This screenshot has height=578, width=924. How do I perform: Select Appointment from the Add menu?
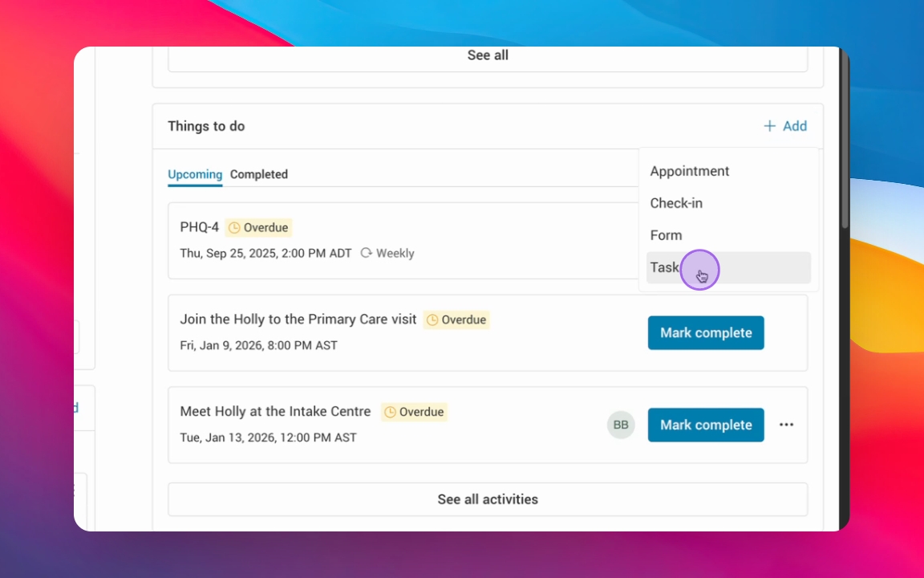(x=728, y=171)
